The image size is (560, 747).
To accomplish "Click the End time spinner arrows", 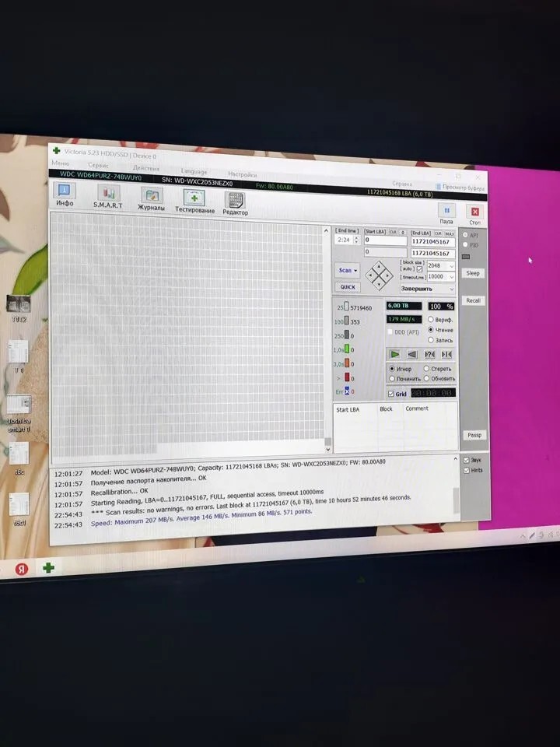I will click(356, 240).
